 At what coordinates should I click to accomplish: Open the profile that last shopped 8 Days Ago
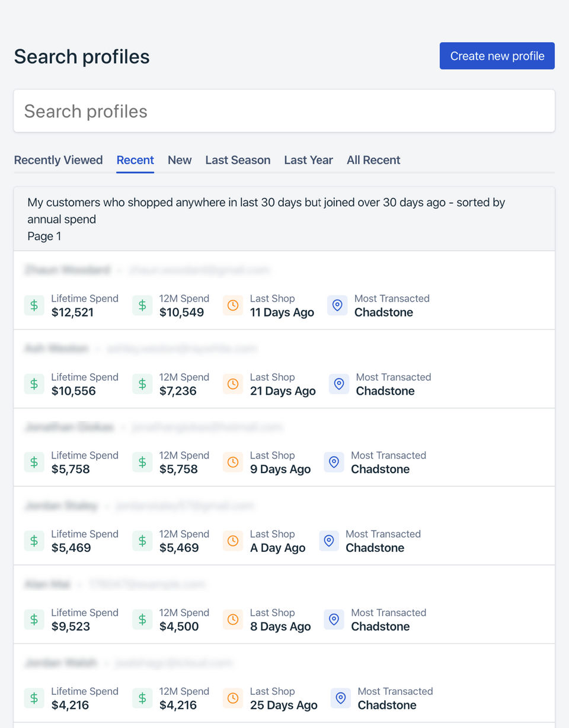tap(284, 585)
